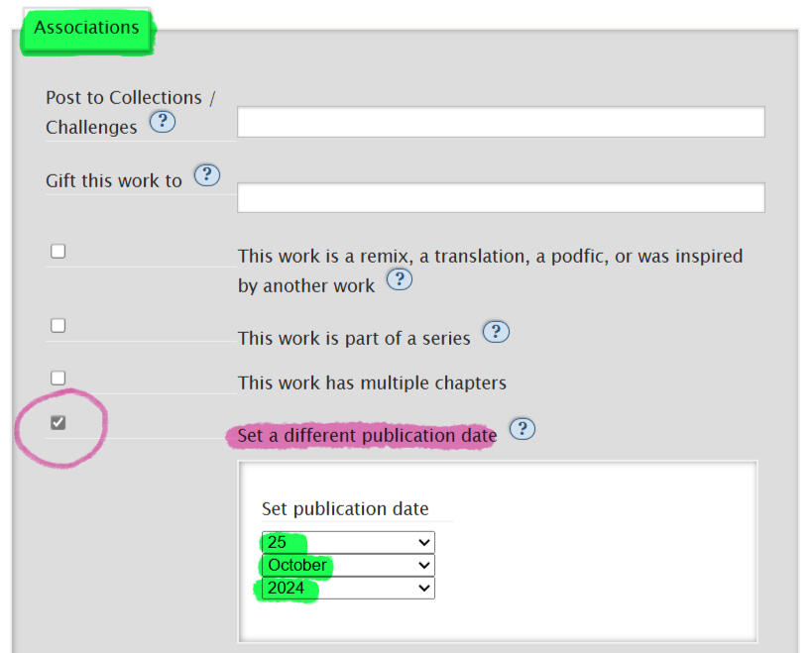Tick the multiple chapters checkbox
The width and height of the screenshot is (812, 653).
click(x=58, y=378)
